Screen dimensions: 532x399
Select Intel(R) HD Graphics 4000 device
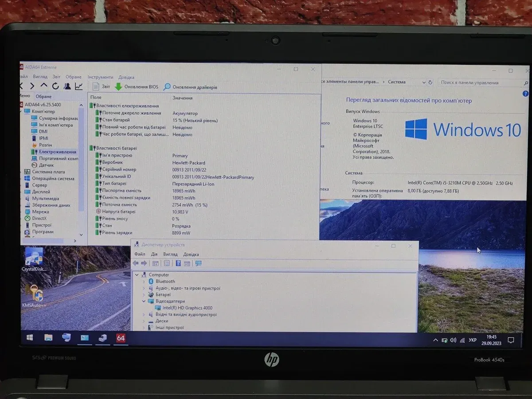(187, 308)
